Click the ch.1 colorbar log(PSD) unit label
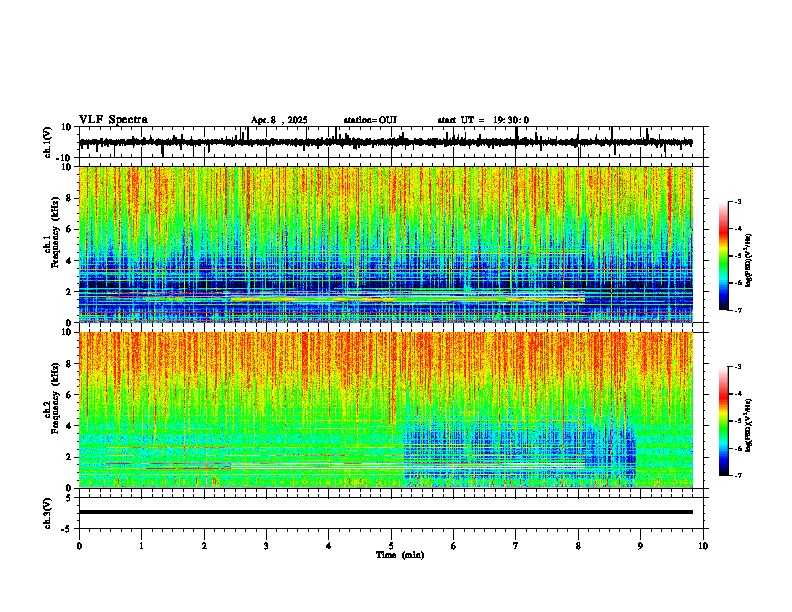The height and width of the screenshot is (612, 792). tap(749, 261)
